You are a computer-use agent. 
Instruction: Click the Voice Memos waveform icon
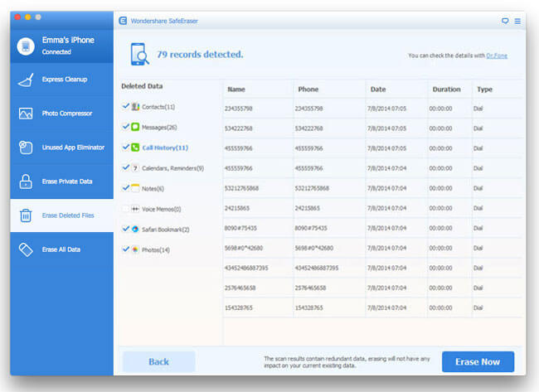pos(135,209)
